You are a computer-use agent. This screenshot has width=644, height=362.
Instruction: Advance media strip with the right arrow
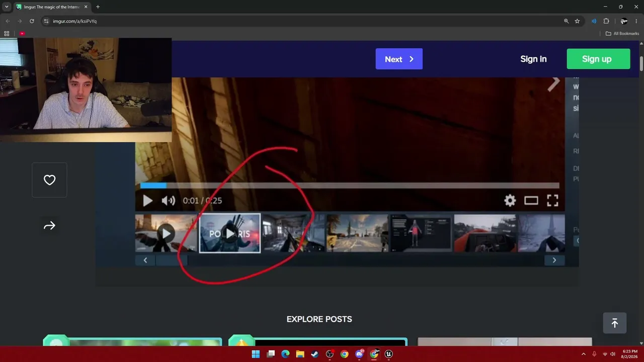point(554,260)
